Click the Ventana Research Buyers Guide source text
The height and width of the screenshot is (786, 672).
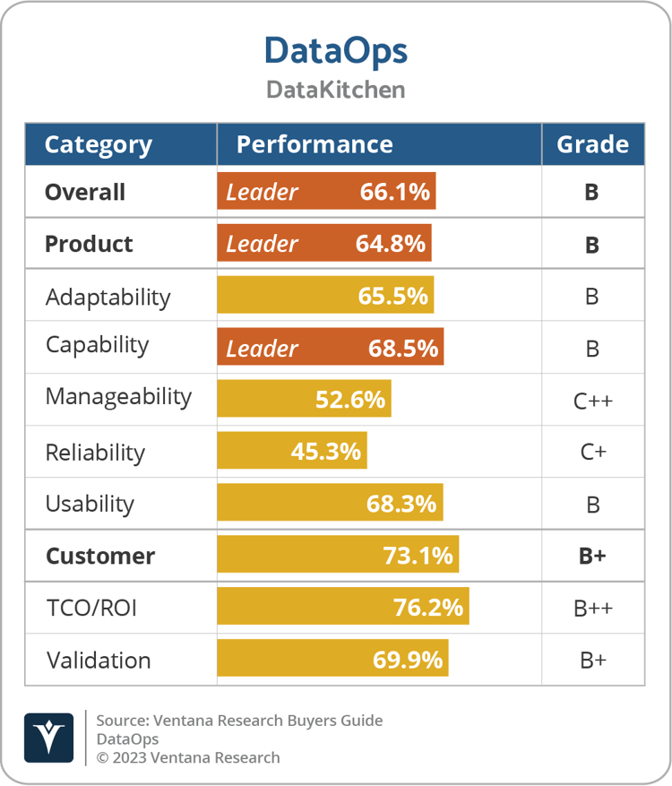(x=239, y=721)
